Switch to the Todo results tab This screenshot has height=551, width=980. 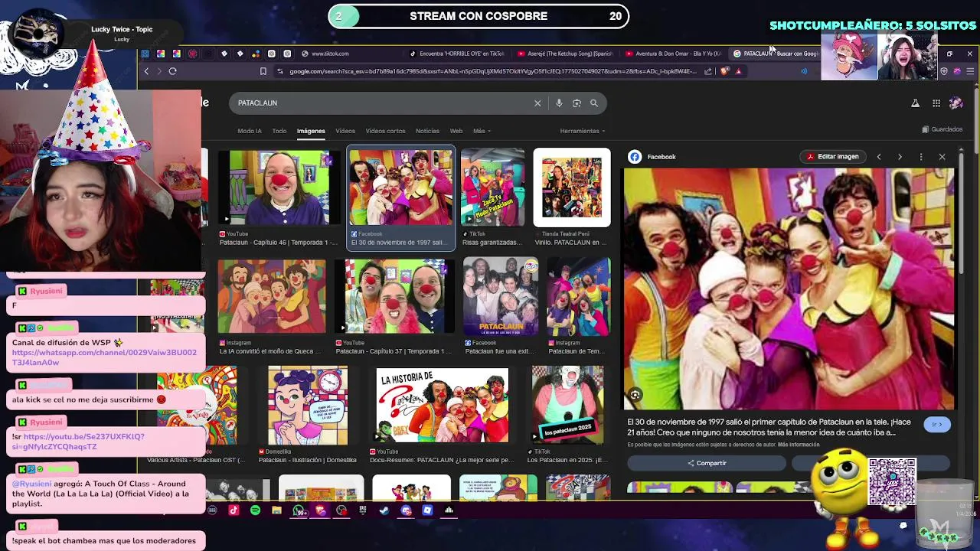pos(279,131)
